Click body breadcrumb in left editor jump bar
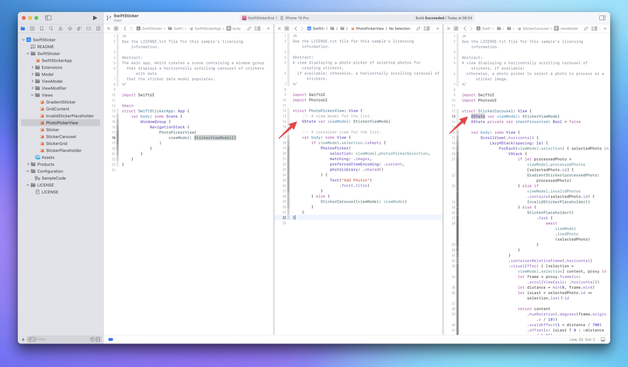628x367 pixels. click(x=234, y=28)
